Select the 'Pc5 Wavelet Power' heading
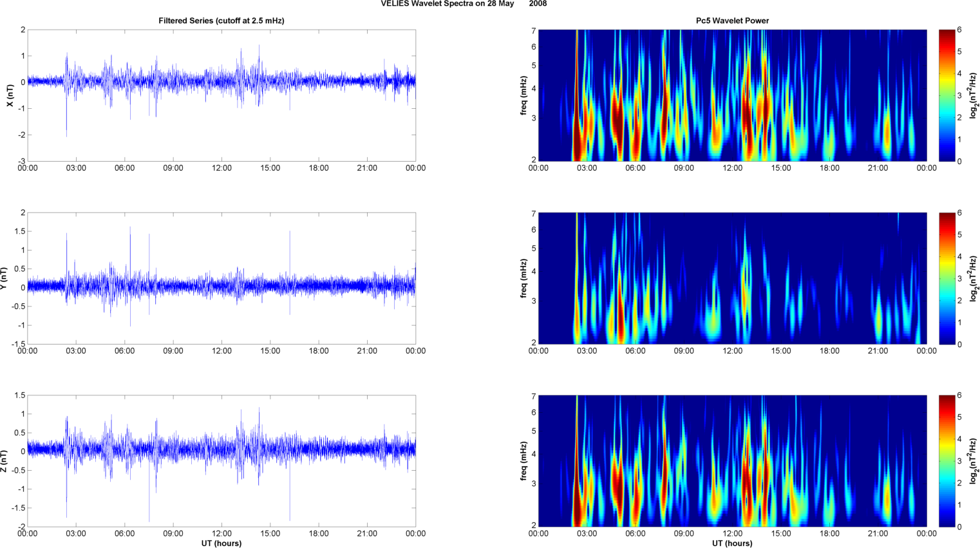 point(732,21)
